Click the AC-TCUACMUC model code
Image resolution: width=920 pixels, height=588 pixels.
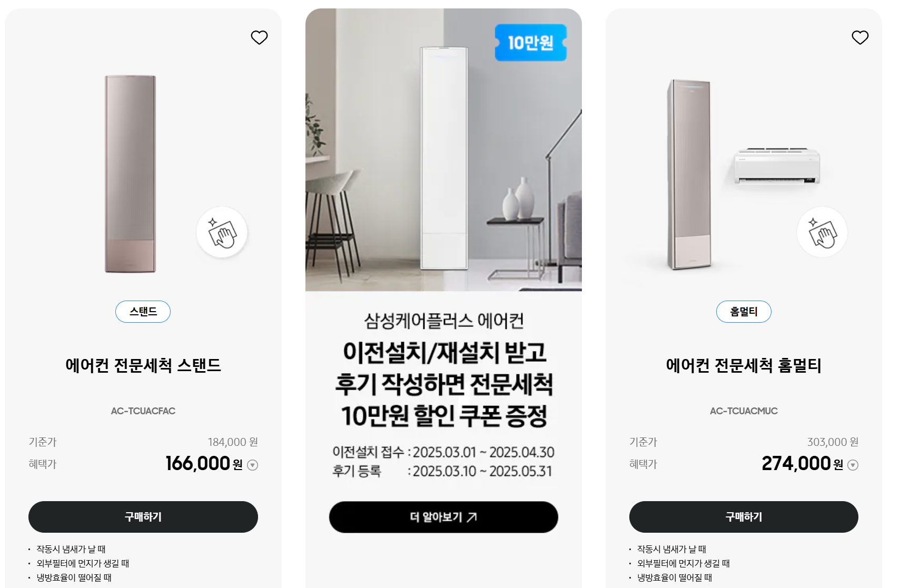click(744, 411)
